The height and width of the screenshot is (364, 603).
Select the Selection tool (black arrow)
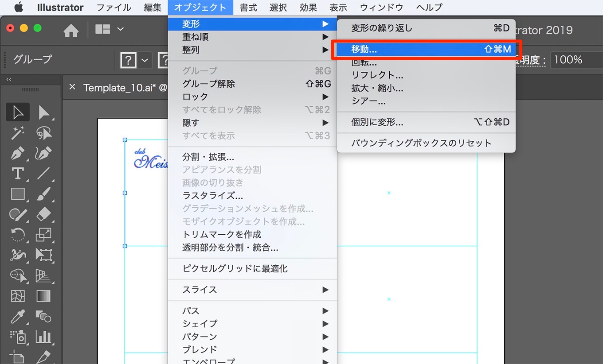[18, 112]
